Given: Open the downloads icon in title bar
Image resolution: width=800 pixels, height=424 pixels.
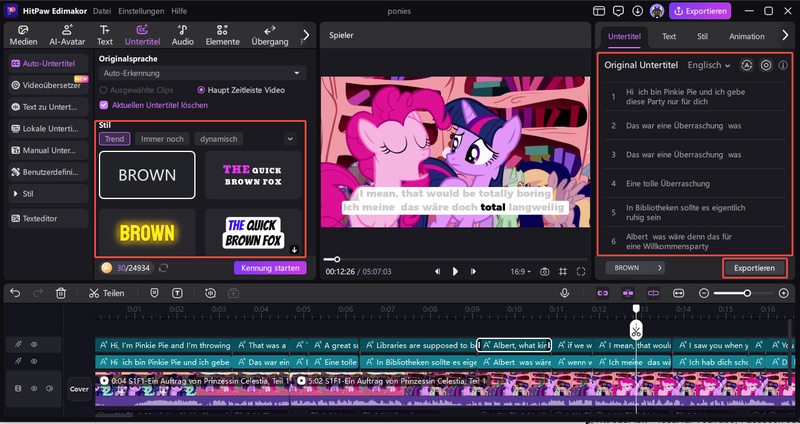Looking at the screenshot, I should [637, 11].
